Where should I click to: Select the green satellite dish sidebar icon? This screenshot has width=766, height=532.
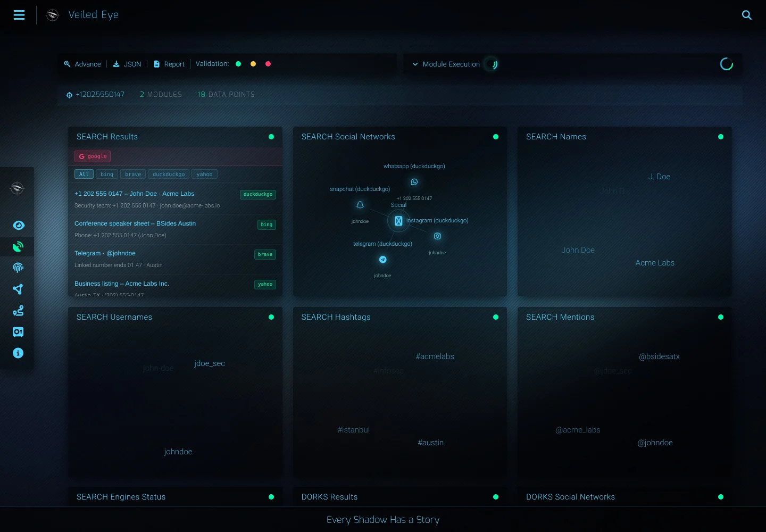click(x=18, y=247)
